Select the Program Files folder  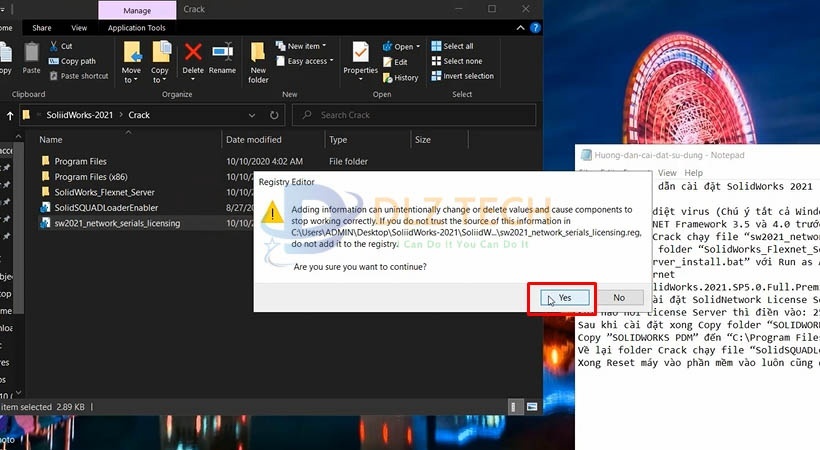[80, 161]
